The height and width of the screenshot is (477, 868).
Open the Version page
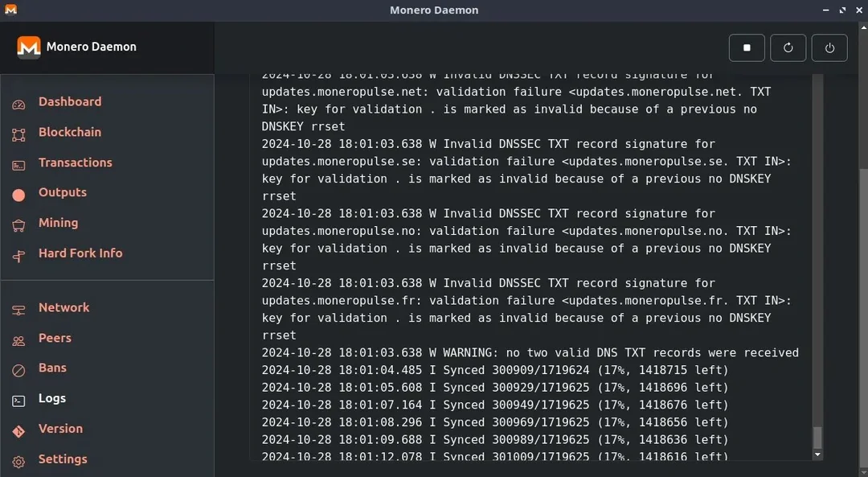tap(60, 429)
